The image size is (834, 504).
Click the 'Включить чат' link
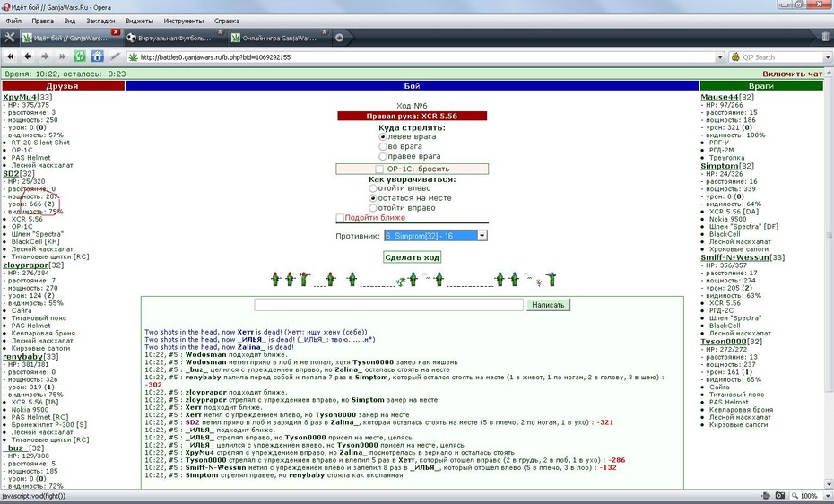[793, 74]
